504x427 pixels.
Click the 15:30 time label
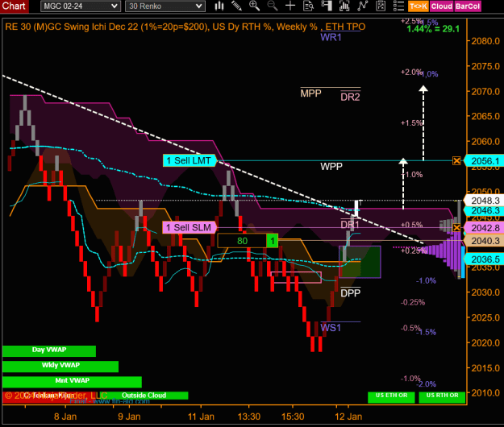pyautogui.click(x=293, y=417)
